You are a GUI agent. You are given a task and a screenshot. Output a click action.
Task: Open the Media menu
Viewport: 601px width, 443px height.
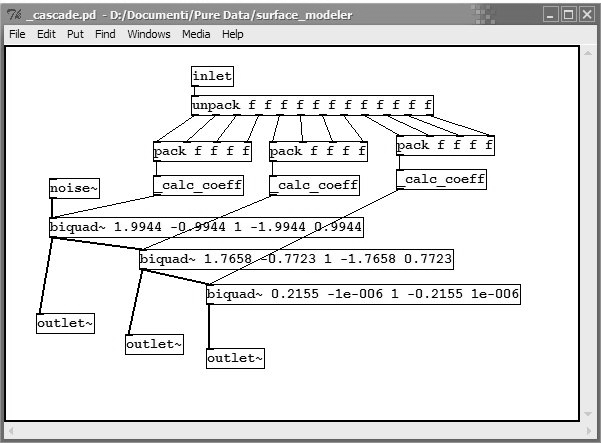(x=196, y=34)
